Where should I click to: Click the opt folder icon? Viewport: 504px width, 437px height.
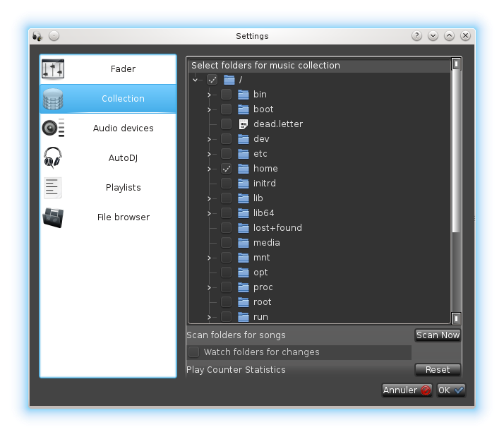point(244,273)
